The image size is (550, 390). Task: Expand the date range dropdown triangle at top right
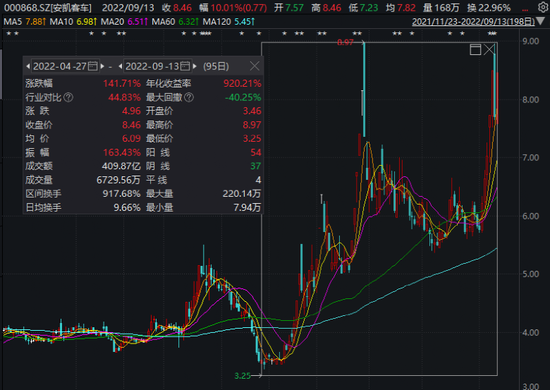click(x=540, y=22)
